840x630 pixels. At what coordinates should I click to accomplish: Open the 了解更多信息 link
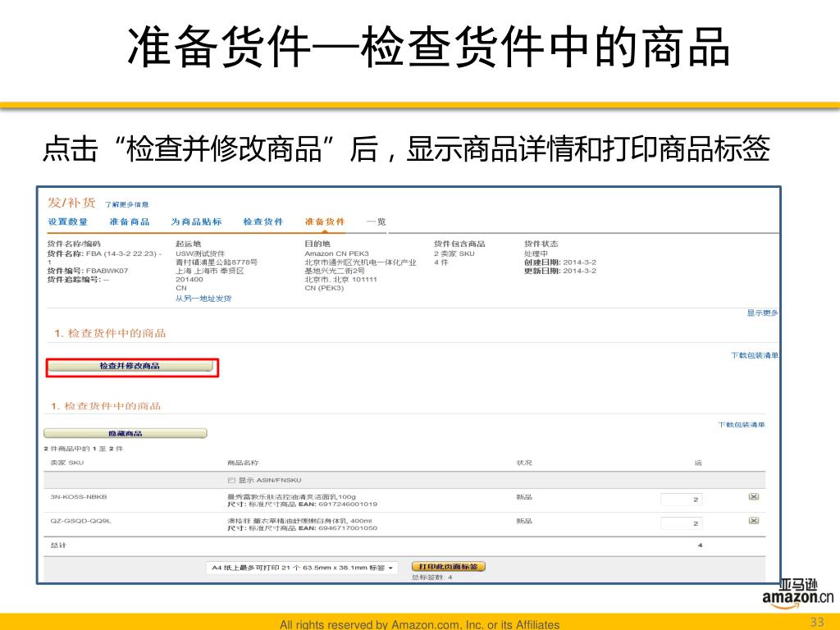tap(127, 204)
